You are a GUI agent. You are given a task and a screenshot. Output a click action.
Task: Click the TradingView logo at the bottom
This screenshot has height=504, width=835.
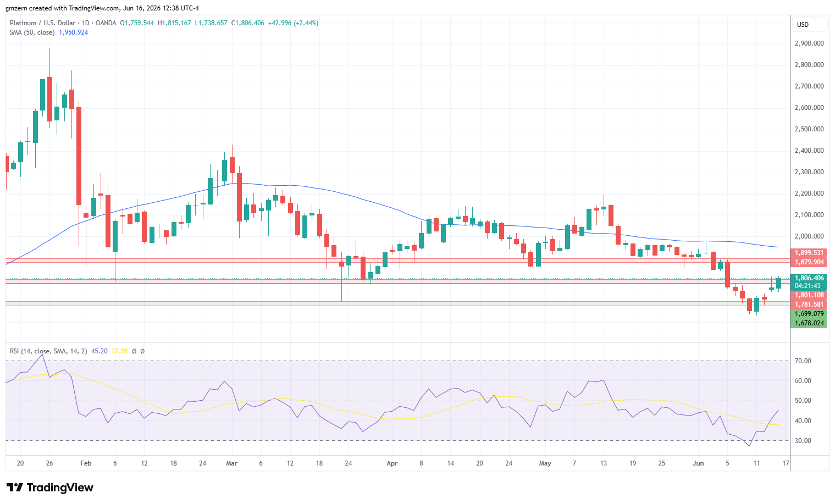50,488
